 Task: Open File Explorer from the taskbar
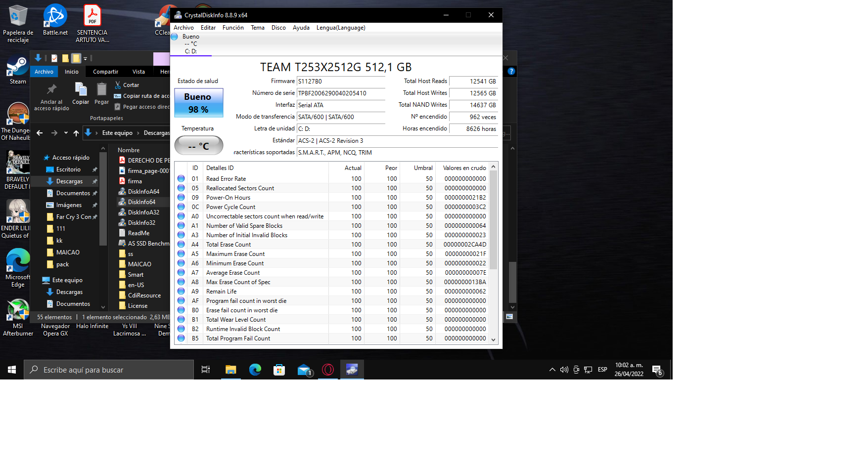(x=230, y=370)
